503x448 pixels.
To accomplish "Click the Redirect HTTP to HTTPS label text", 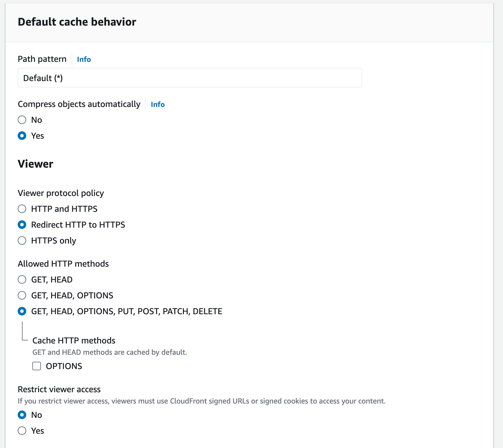I will pyautogui.click(x=78, y=225).
